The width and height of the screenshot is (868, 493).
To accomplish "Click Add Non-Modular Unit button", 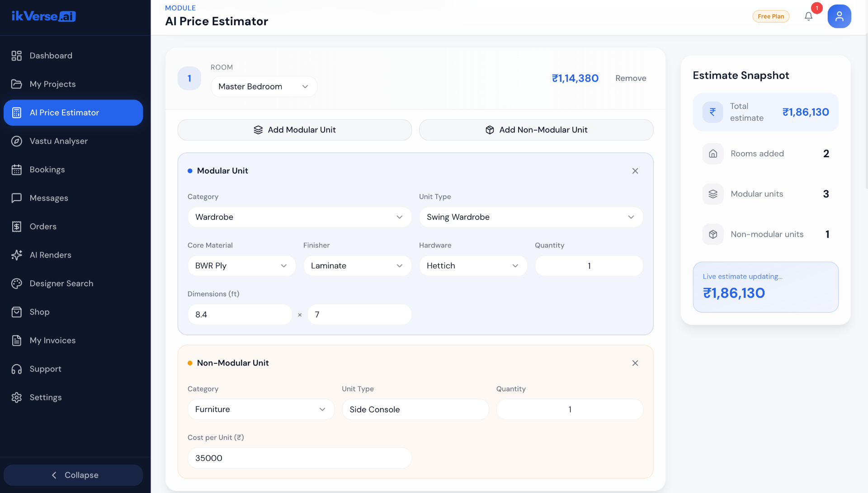I will coord(536,130).
